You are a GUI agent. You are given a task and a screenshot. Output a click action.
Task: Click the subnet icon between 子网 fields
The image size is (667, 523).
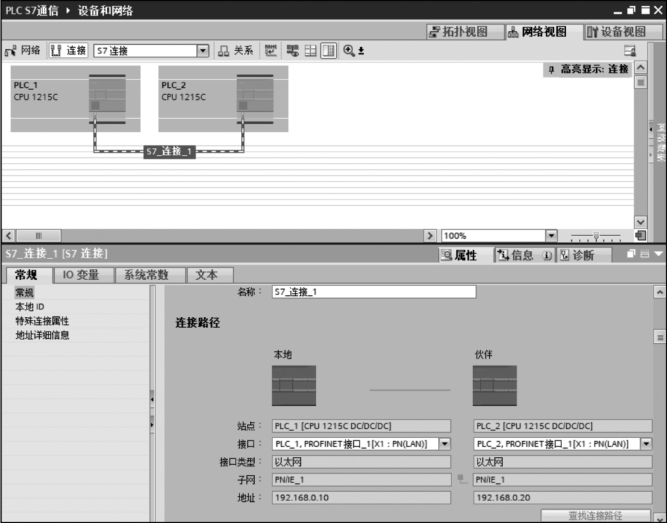click(x=462, y=479)
